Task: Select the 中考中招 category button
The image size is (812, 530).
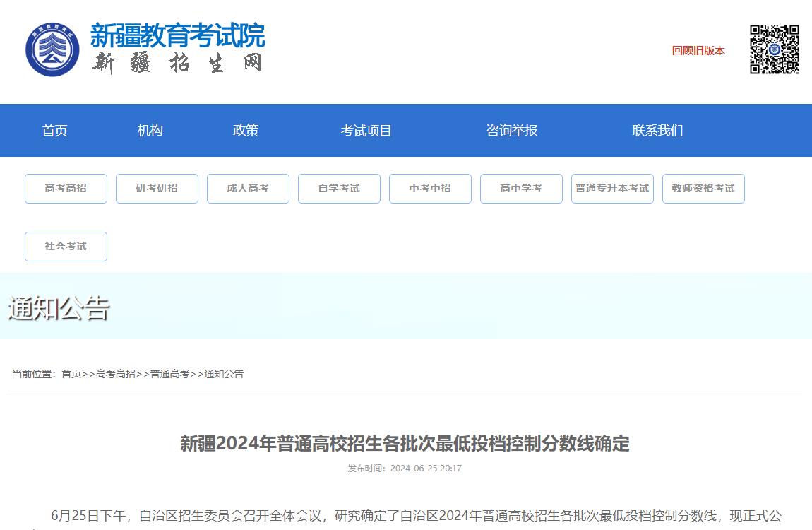Action: 430,188
